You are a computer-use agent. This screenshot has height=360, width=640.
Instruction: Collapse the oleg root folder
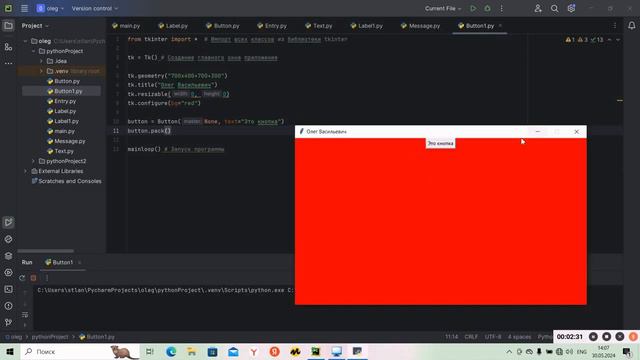tap(26, 41)
